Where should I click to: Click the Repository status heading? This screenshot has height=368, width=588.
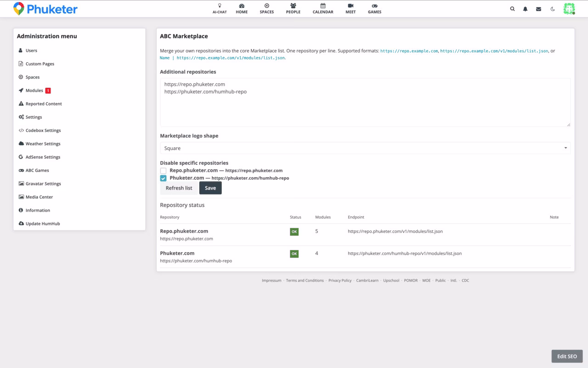[x=182, y=205]
